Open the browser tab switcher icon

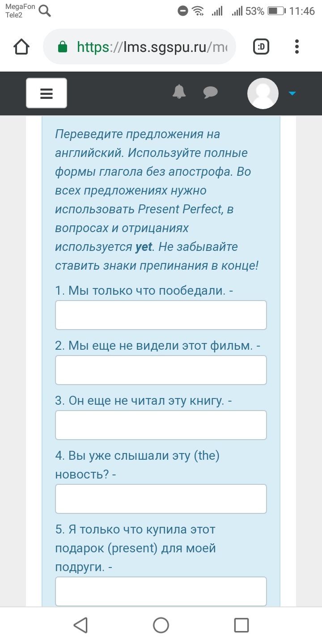[x=261, y=47]
